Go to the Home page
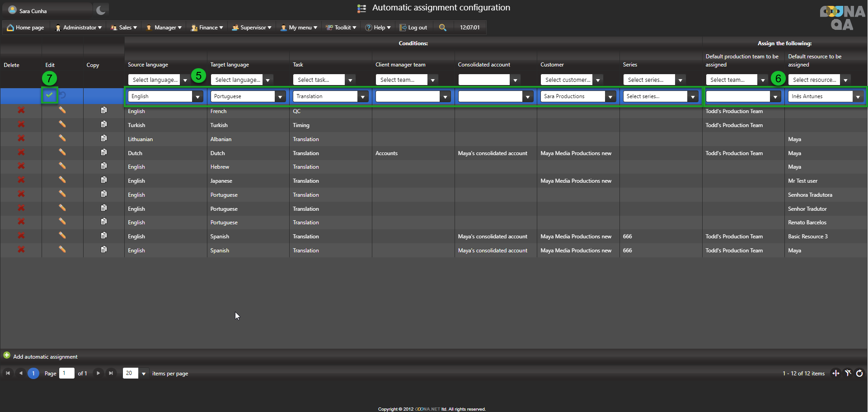The width and height of the screenshot is (868, 412). click(26, 28)
